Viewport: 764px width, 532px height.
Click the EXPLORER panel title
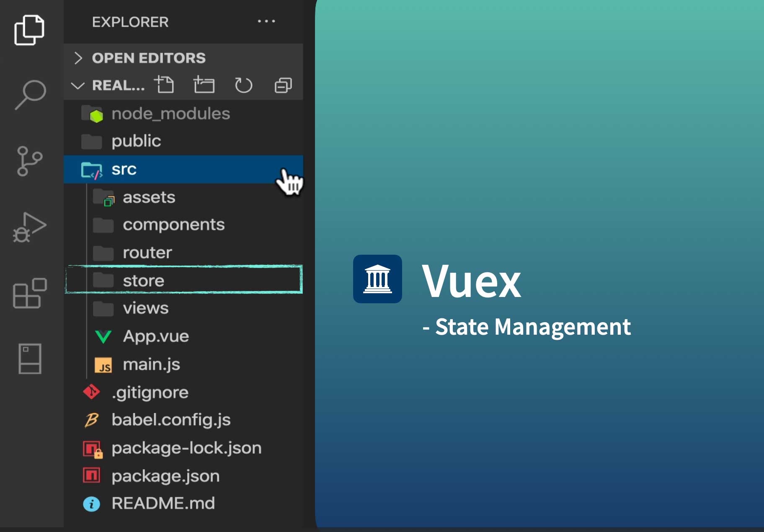(130, 22)
